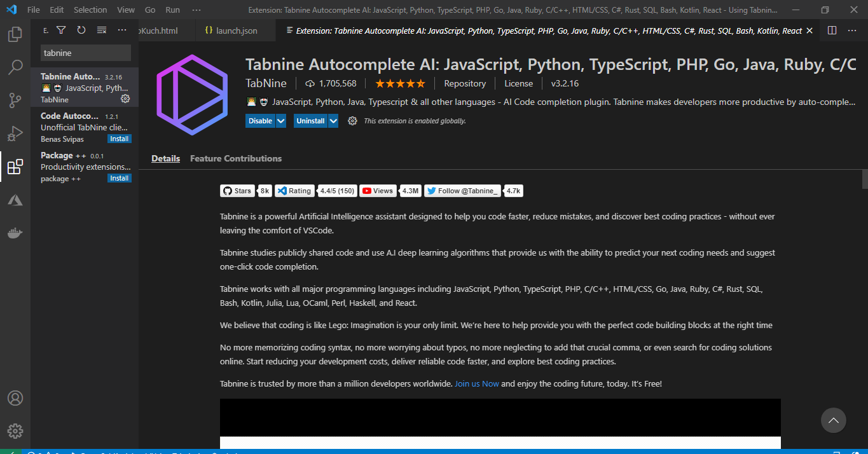Screen dimensions: 868x454
Task: Refresh the extensions list
Action: click(x=81, y=30)
